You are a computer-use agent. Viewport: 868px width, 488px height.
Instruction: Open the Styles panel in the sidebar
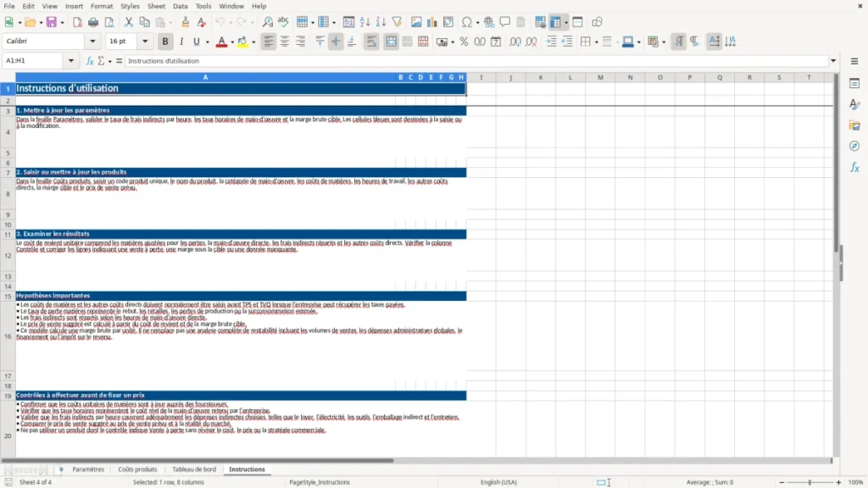click(x=854, y=104)
